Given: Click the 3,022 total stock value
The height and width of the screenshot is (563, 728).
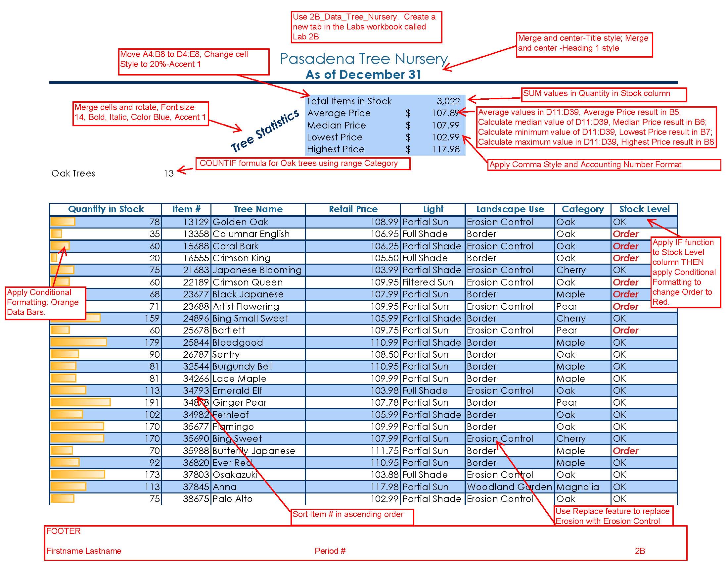Looking at the screenshot, I should (448, 101).
